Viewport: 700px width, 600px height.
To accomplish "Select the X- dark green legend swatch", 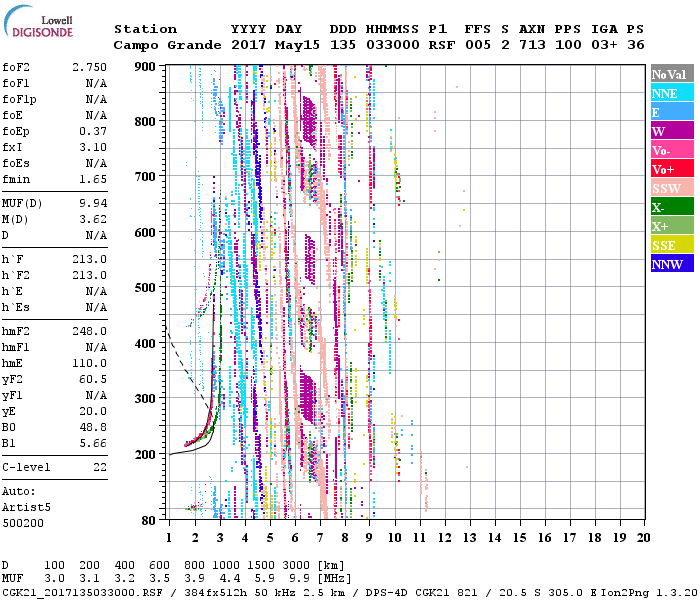I will (671, 207).
